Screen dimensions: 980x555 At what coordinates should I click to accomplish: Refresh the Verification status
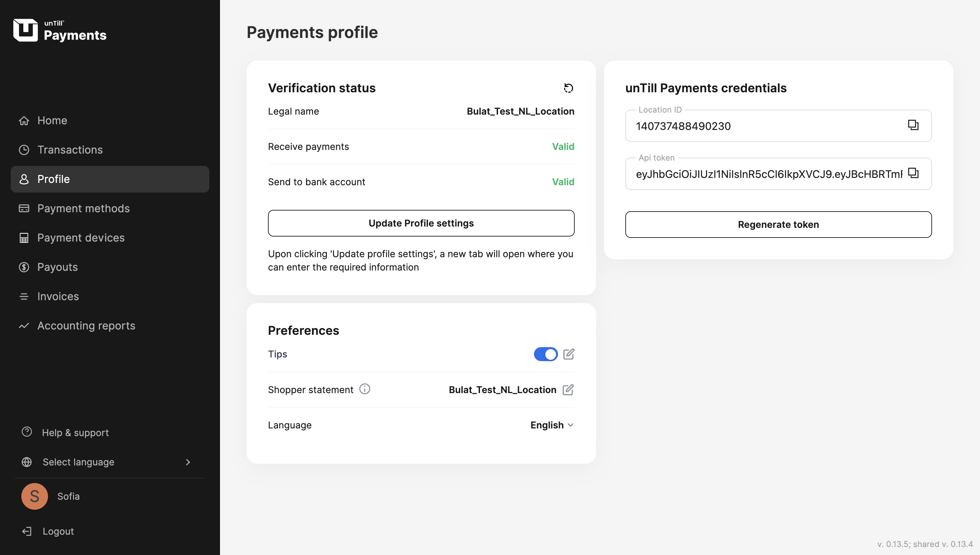click(568, 88)
